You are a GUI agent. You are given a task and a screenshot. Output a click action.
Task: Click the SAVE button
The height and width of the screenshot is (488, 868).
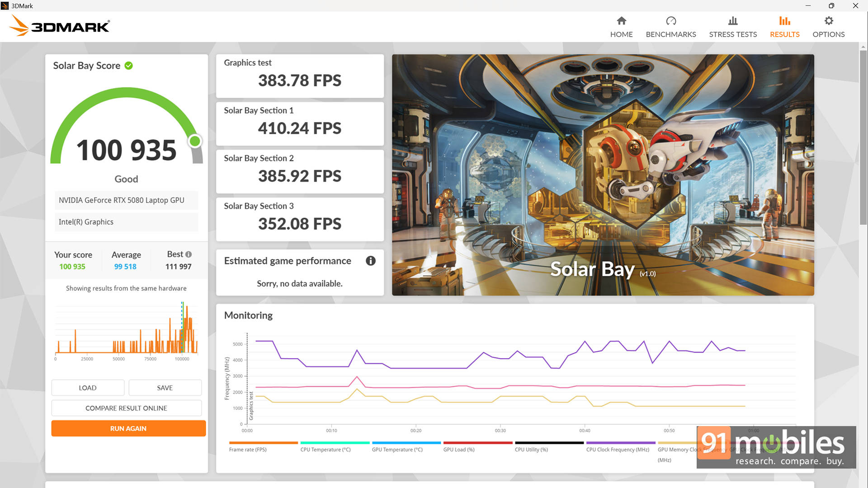pyautogui.click(x=165, y=388)
